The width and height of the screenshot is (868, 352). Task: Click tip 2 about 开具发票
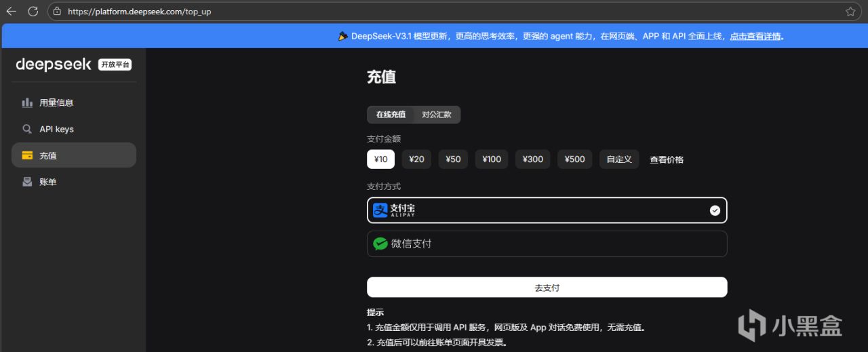pyautogui.click(x=437, y=343)
